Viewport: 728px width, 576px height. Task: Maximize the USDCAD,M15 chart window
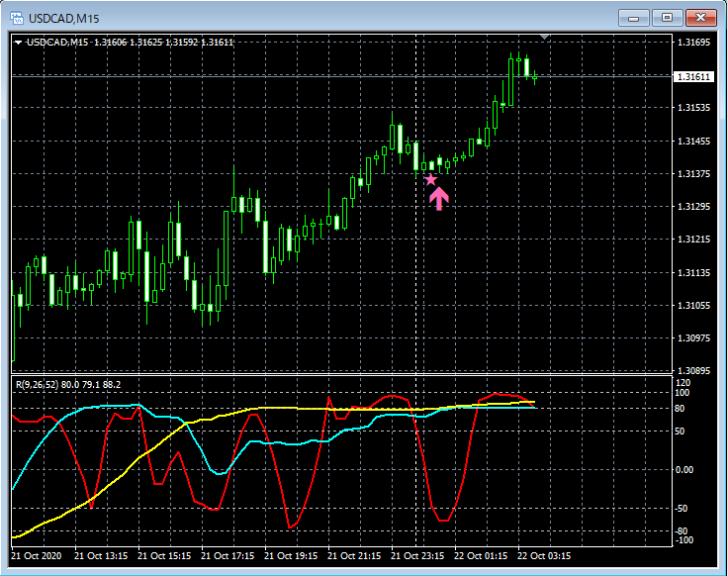(x=668, y=18)
